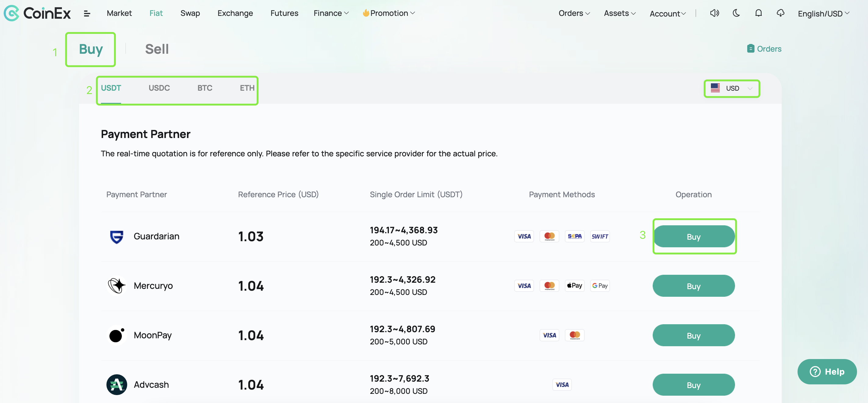Click Mastercard icon in Mercuryo row
The width and height of the screenshot is (868, 403).
549,286
